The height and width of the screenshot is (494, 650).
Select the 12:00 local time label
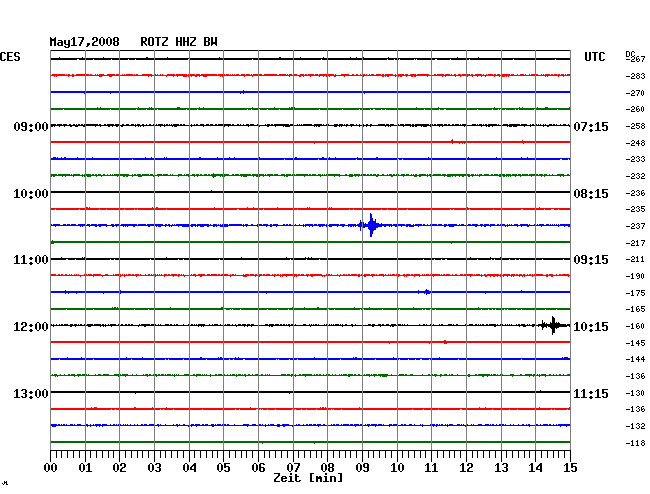(31, 327)
